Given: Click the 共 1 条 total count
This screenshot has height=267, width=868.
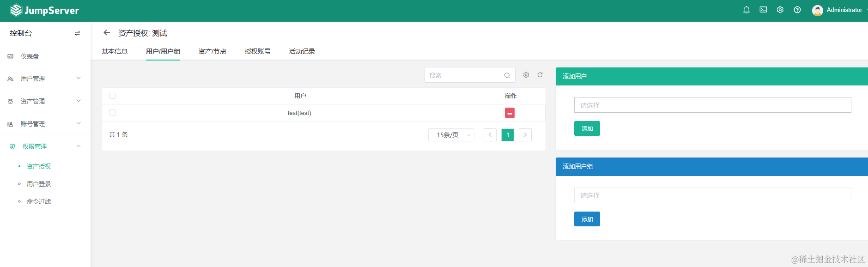Looking at the screenshot, I should 118,134.
